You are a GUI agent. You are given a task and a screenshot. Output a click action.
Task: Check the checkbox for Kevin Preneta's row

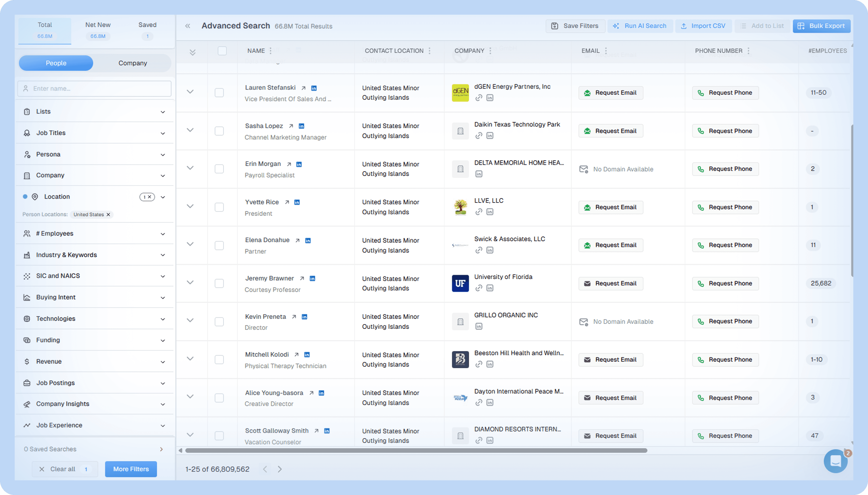219,321
